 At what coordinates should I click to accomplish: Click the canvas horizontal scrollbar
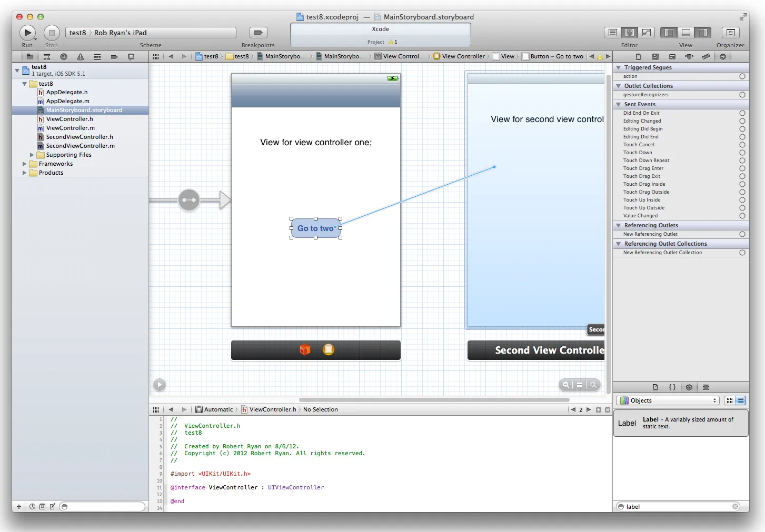434,400
